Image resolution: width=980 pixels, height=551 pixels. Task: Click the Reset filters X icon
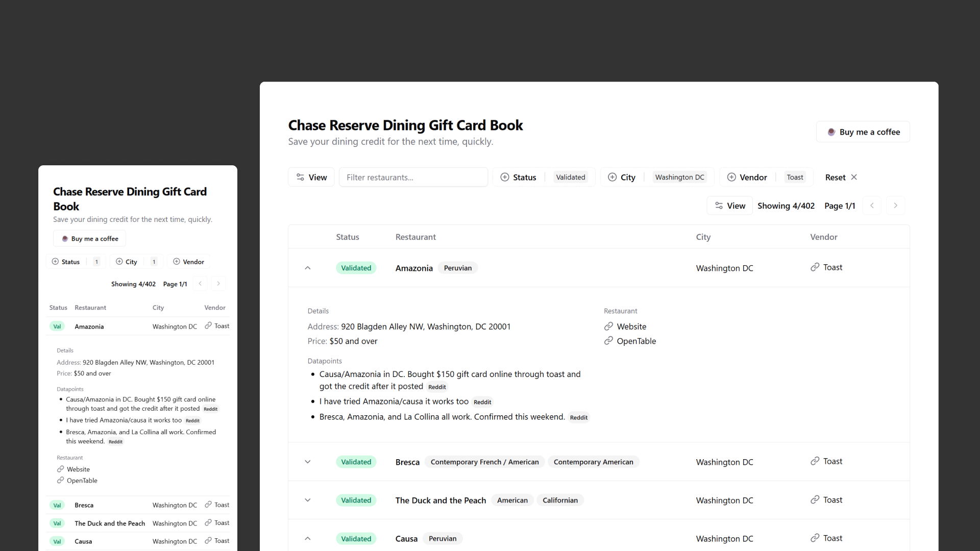(x=854, y=177)
